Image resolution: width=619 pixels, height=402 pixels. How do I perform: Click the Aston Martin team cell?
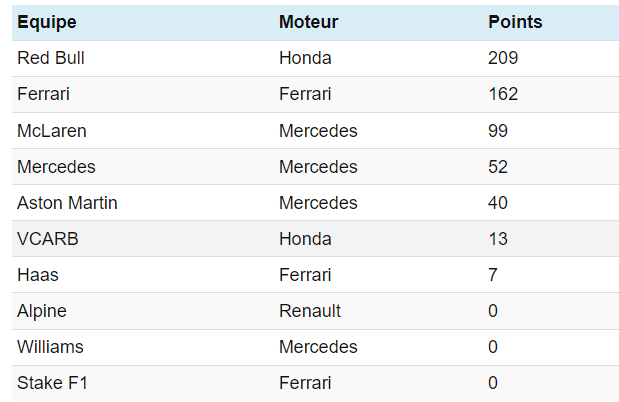tap(67, 202)
